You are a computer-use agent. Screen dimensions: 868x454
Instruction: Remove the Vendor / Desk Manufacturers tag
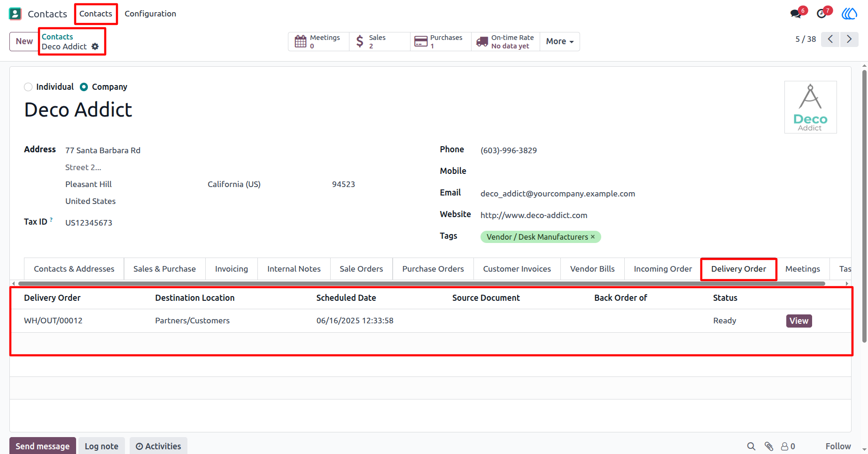[593, 236]
